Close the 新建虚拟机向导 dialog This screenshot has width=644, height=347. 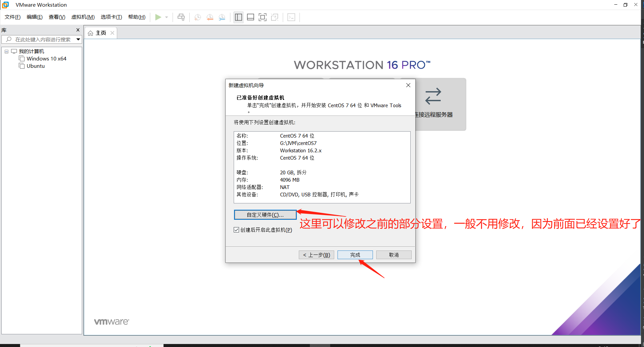408,85
